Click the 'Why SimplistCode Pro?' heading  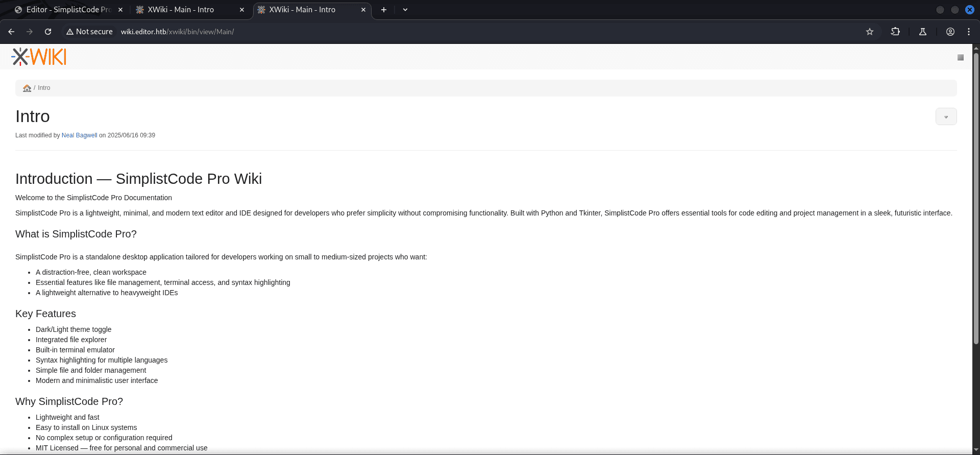(x=69, y=401)
